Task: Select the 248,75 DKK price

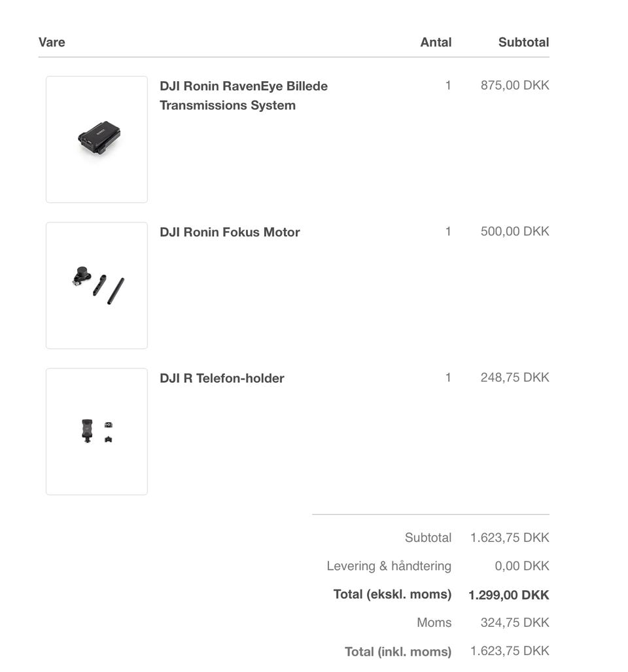Action: [515, 378]
